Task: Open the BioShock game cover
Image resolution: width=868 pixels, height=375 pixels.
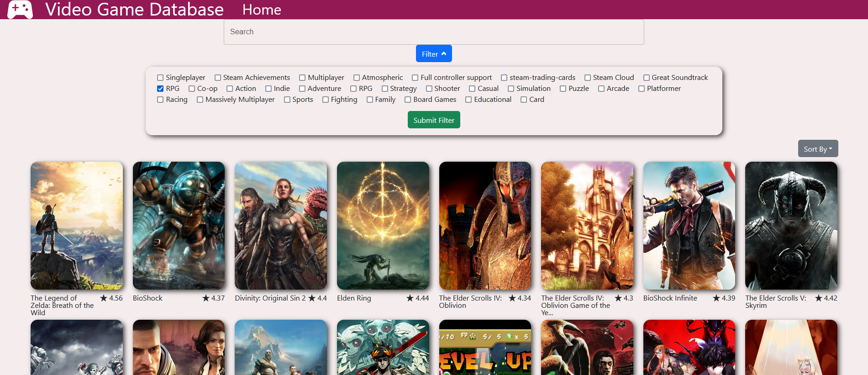Action: click(x=179, y=226)
